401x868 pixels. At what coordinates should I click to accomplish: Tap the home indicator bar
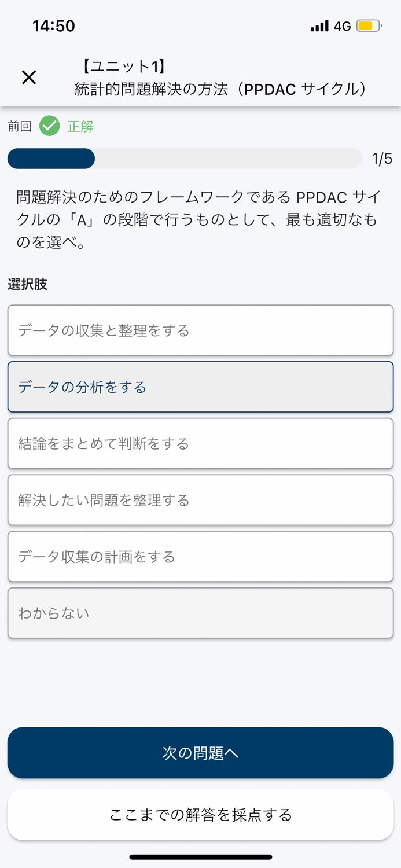tap(200, 856)
